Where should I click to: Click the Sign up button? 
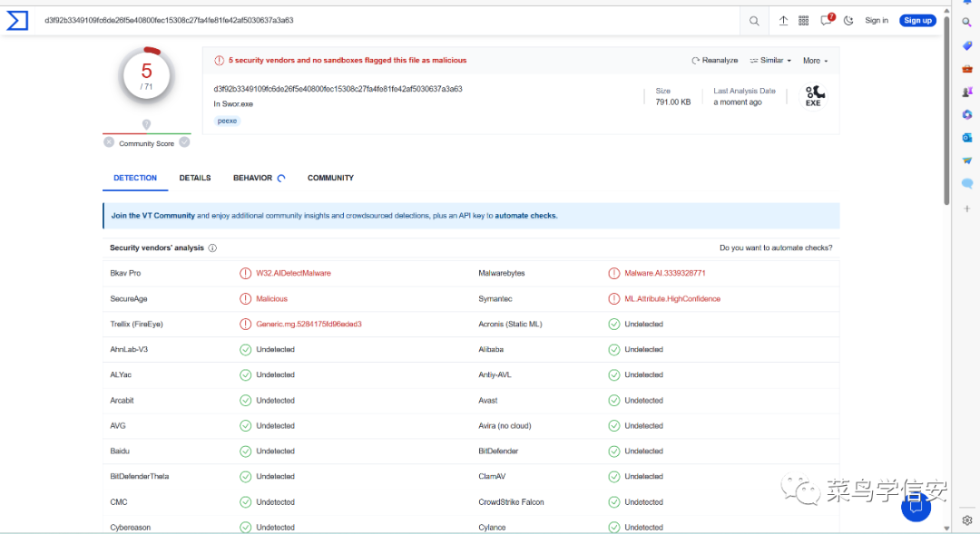917,21
